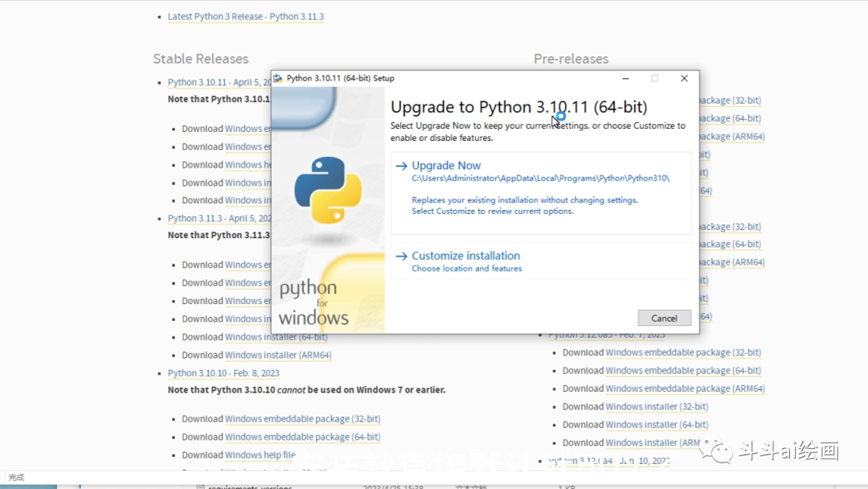
Task: Download pre-release Windows installer (64-bit)
Action: [657, 425]
